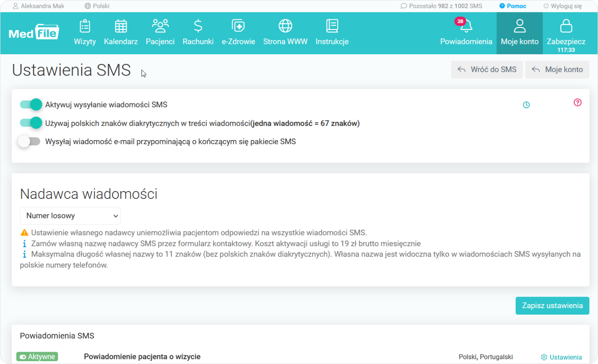Open Rachunki dollar sign icon

[x=198, y=26]
